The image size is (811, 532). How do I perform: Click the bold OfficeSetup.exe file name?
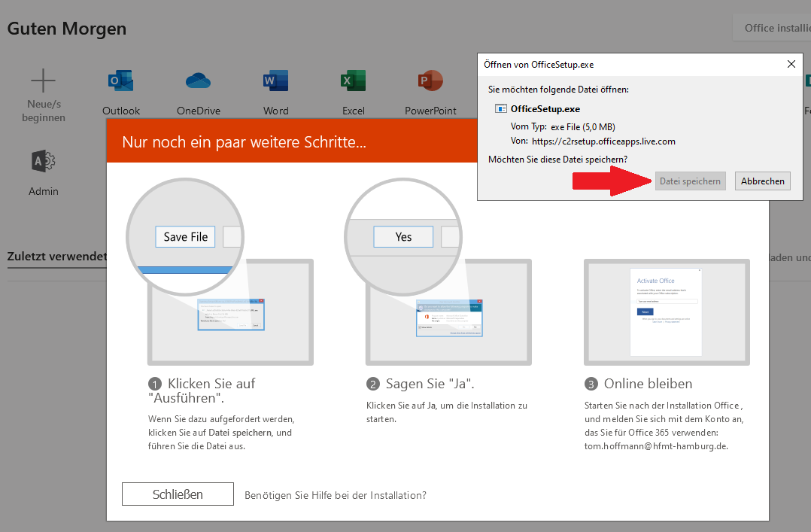point(545,108)
